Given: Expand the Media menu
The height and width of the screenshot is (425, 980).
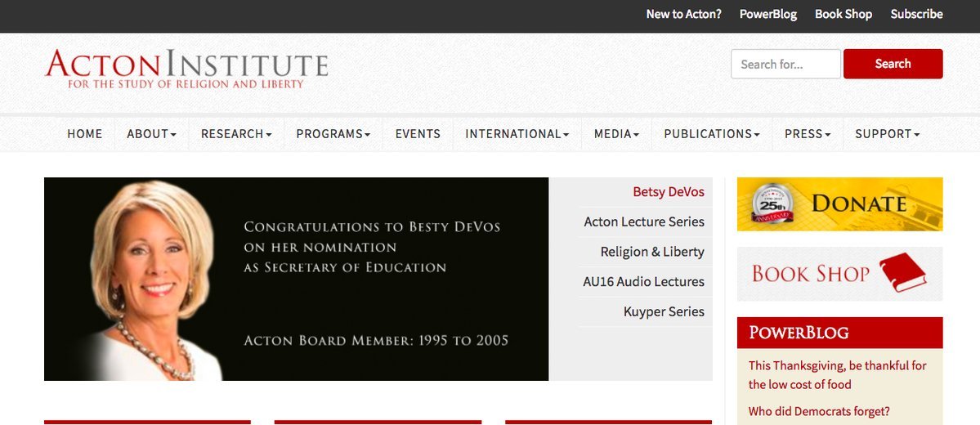Looking at the screenshot, I should [x=616, y=134].
